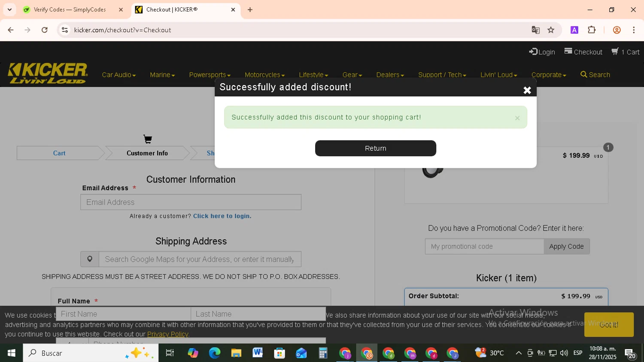
Task: Click the taskbar Buscar search box
Action: coord(91,353)
